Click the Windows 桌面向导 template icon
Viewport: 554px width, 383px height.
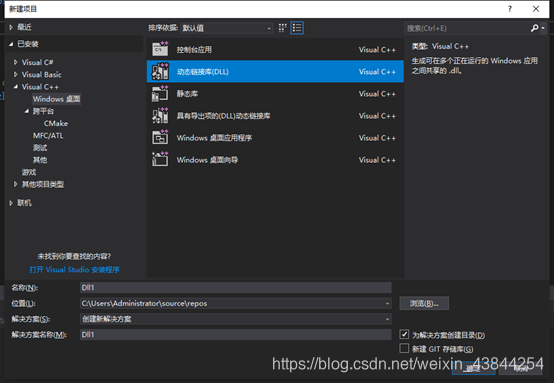click(160, 159)
